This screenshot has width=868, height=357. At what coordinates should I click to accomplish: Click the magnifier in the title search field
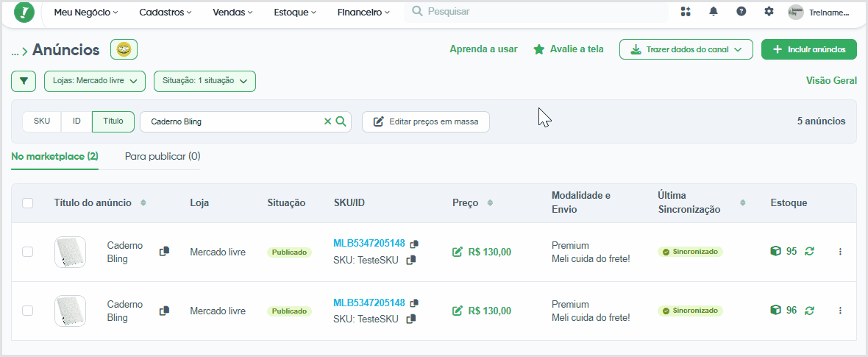341,121
